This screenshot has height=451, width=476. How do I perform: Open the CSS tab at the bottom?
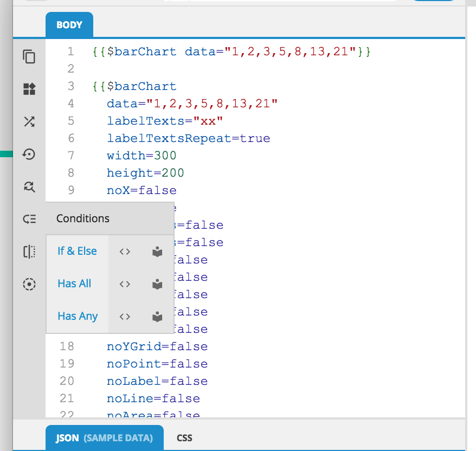184,437
